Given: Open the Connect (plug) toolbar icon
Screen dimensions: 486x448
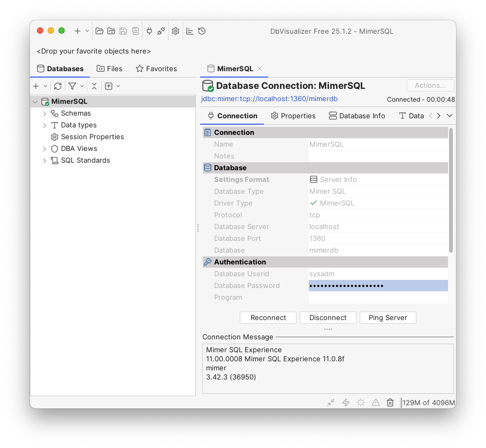Looking at the screenshot, I should (149, 31).
